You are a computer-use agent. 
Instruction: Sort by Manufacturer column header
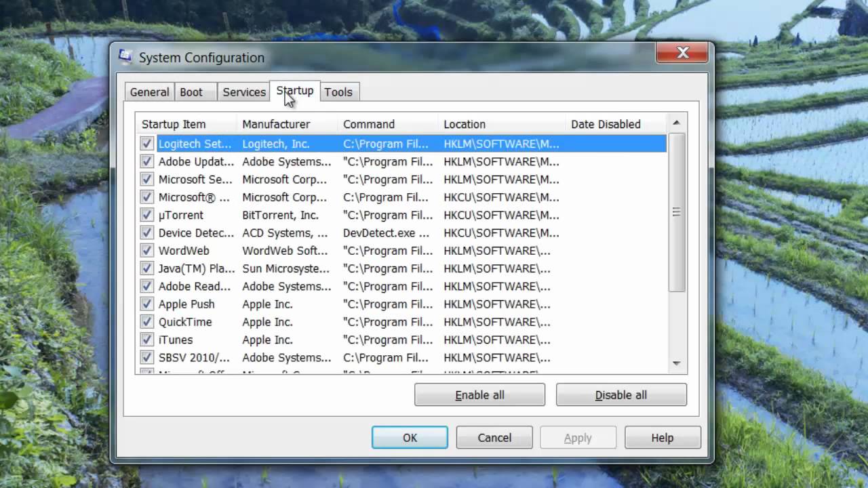coord(287,124)
